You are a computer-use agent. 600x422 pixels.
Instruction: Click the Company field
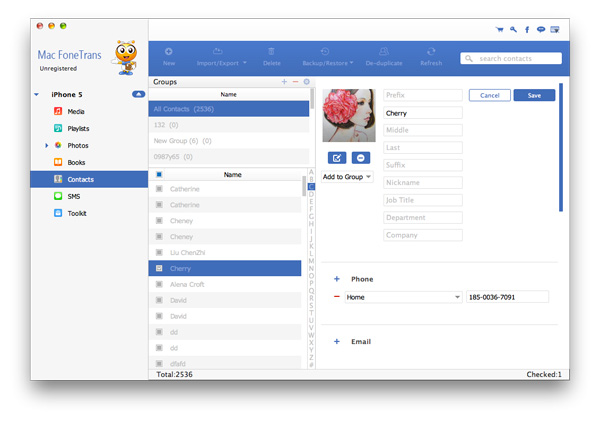pyautogui.click(x=423, y=235)
